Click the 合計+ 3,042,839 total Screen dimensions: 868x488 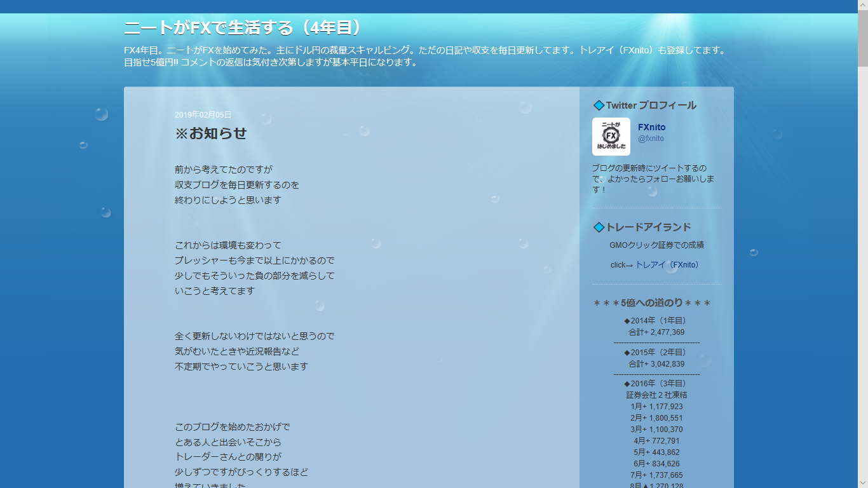(656, 364)
